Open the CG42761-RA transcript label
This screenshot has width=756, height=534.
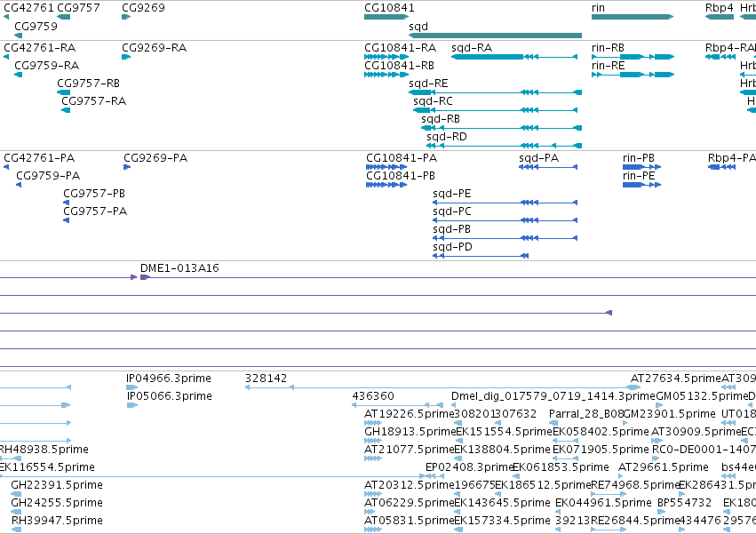(40, 48)
